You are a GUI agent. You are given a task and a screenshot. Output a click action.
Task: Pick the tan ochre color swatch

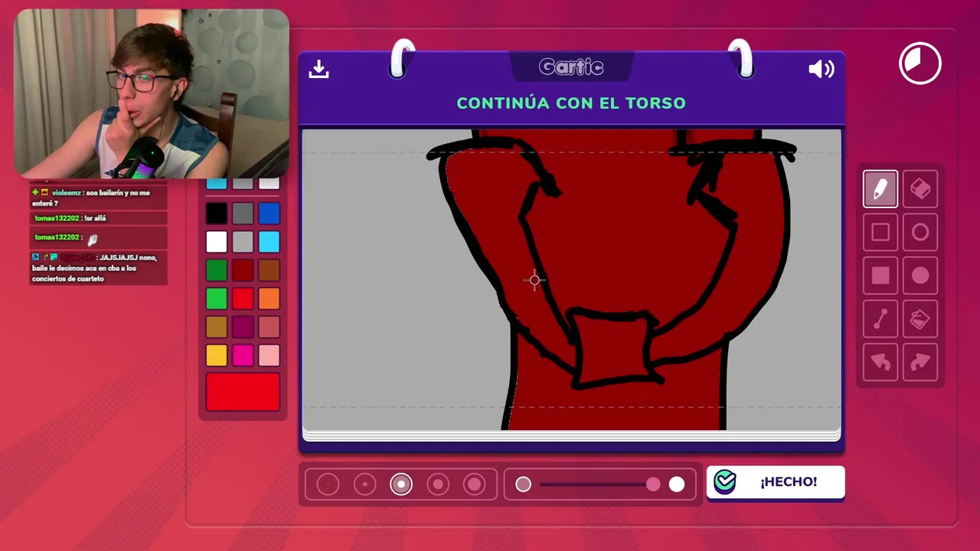pyautogui.click(x=217, y=327)
